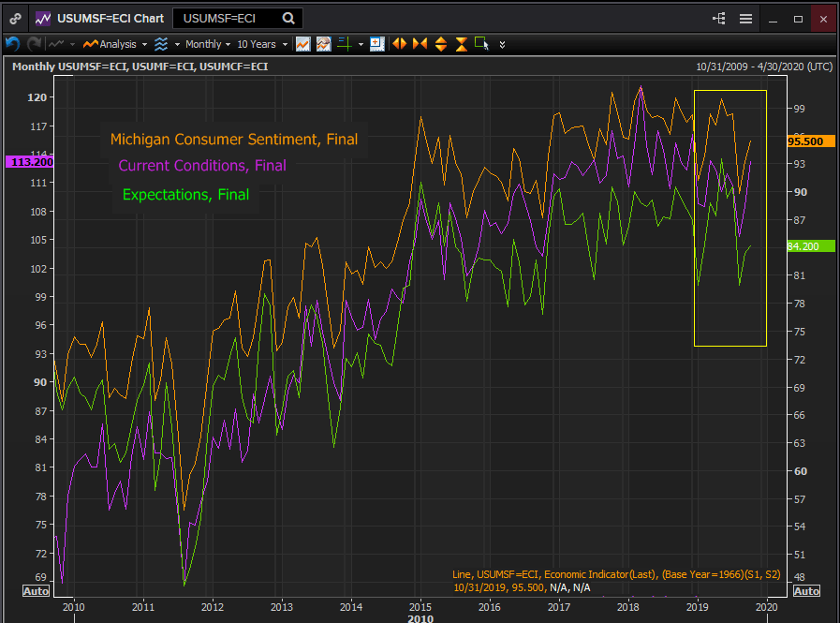Open the related tree structure icon
This screenshot has height=623, width=840.
coord(719,18)
